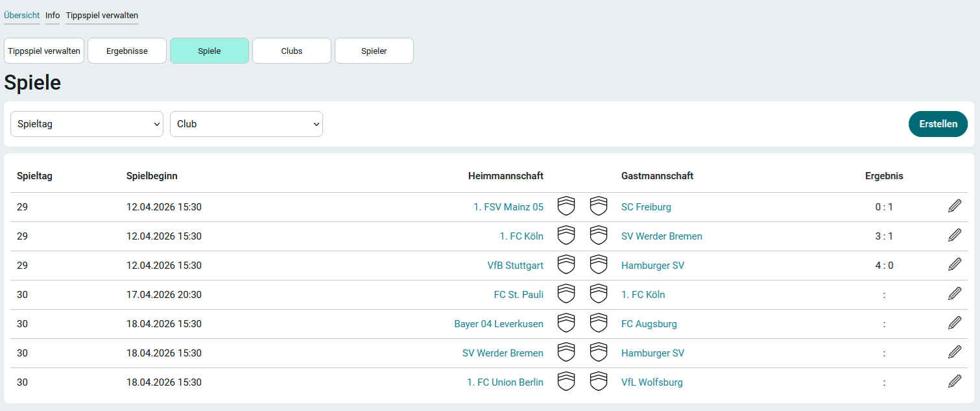
Task: Click the FC Augsburg club crest
Action: pyautogui.click(x=599, y=323)
